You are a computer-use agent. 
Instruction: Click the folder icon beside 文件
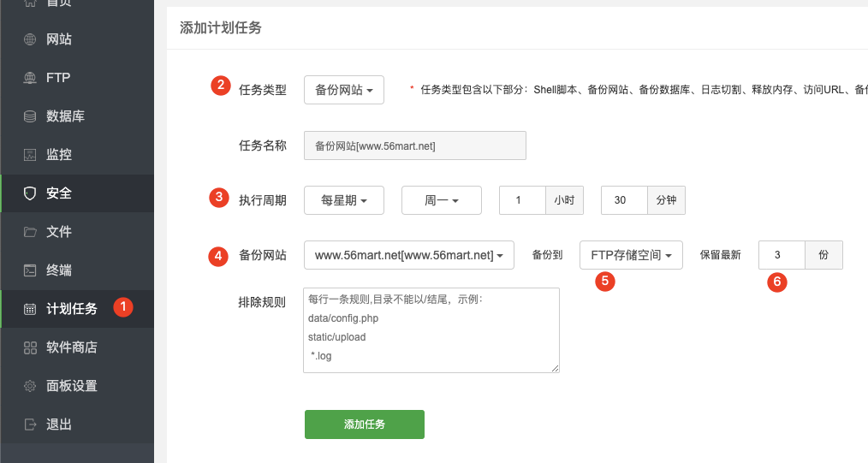(30, 232)
